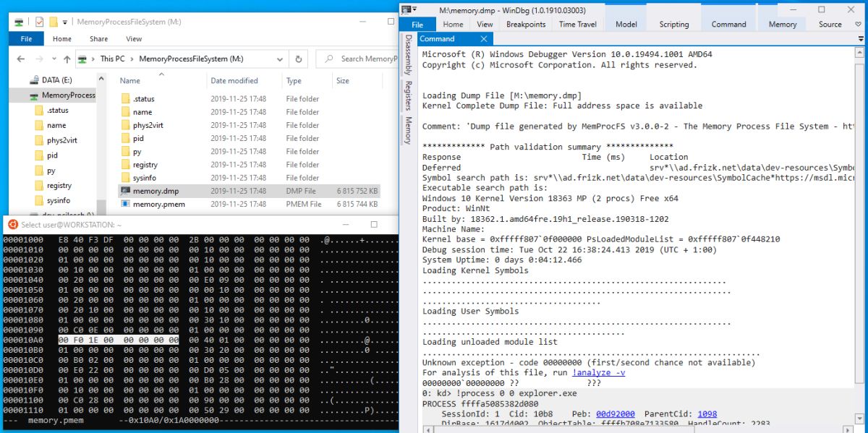Sort files by Type column header
The width and height of the screenshot is (868, 433).
(306, 80)
